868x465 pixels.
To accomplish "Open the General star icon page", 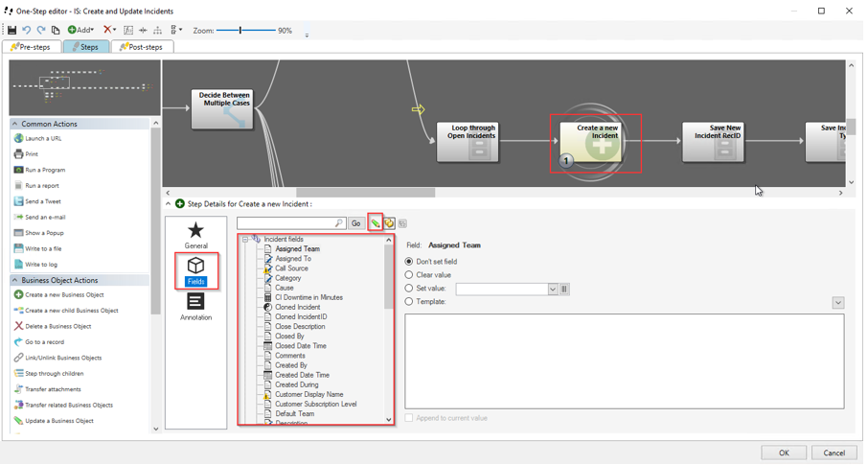I will point(195,235).
